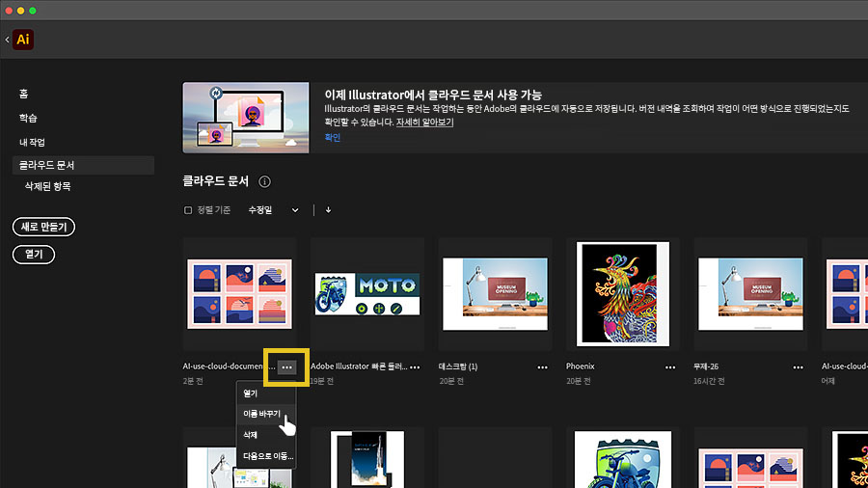This screenshot has height=488, width=868.
Task: Open the AI-use-cloud-document thumbnail
Action: click(240, 294)
